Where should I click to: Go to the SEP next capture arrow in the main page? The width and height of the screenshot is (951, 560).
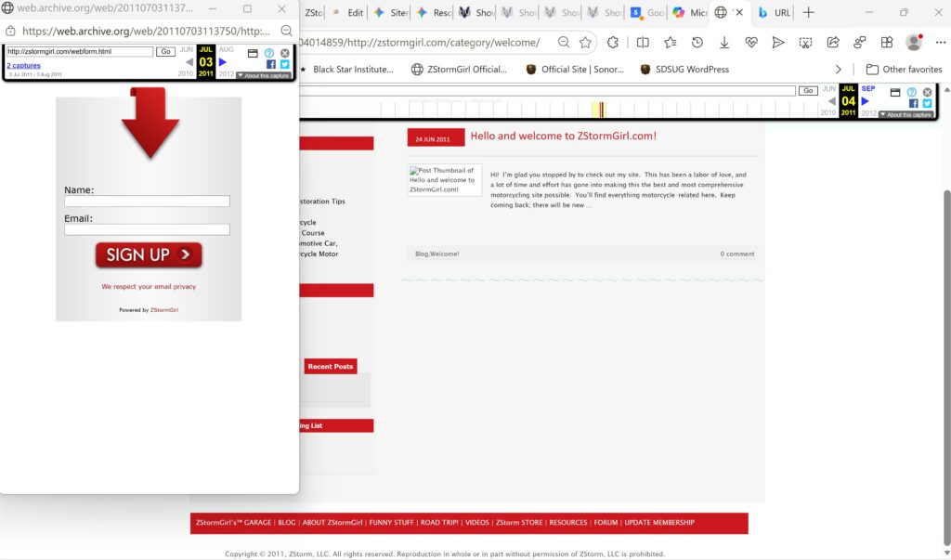click(866, 101)
